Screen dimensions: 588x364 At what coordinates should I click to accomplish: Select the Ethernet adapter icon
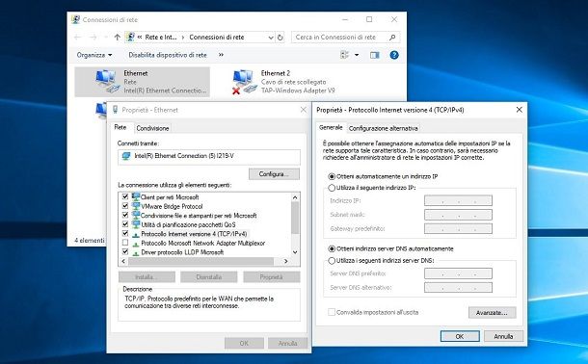tap(107, 82)
